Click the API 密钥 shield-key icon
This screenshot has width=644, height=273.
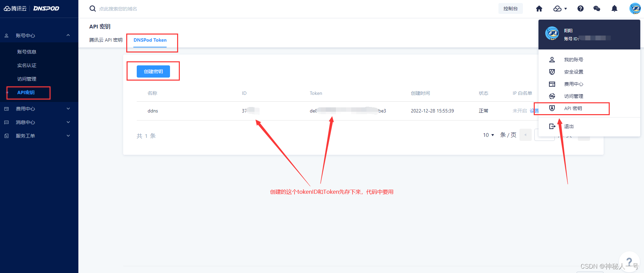[552, 108]
